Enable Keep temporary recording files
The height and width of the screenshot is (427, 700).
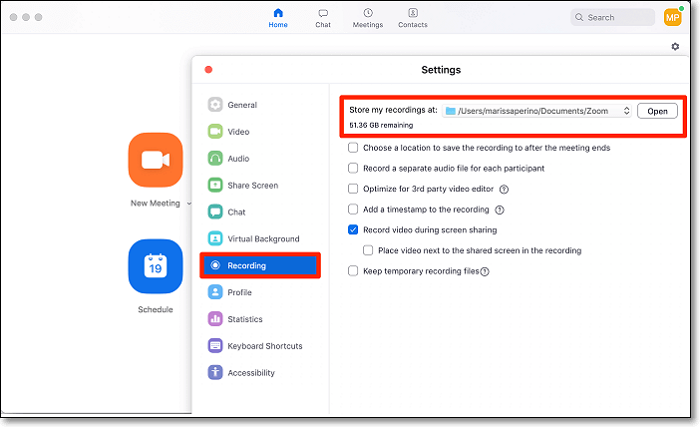(x=353, y=271)
